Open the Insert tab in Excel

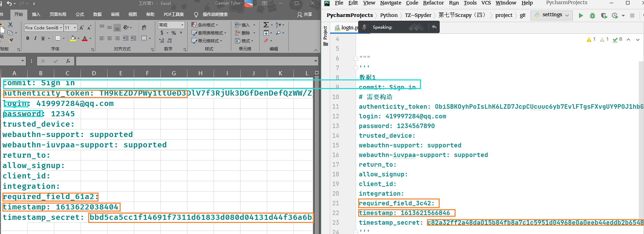pyautogui.click(x=36, y=14)
